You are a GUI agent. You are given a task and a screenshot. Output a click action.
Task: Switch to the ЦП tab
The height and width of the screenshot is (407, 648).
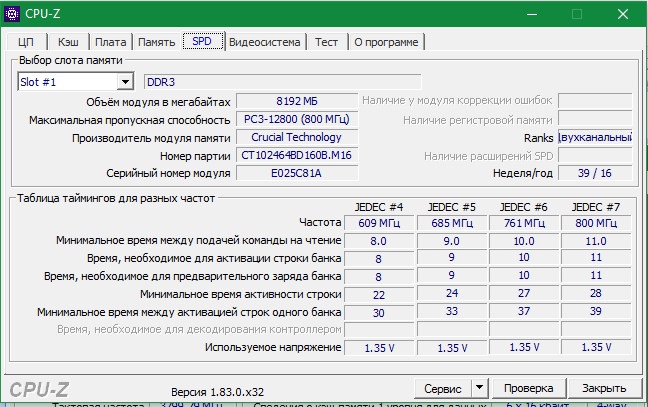point(26,42)
